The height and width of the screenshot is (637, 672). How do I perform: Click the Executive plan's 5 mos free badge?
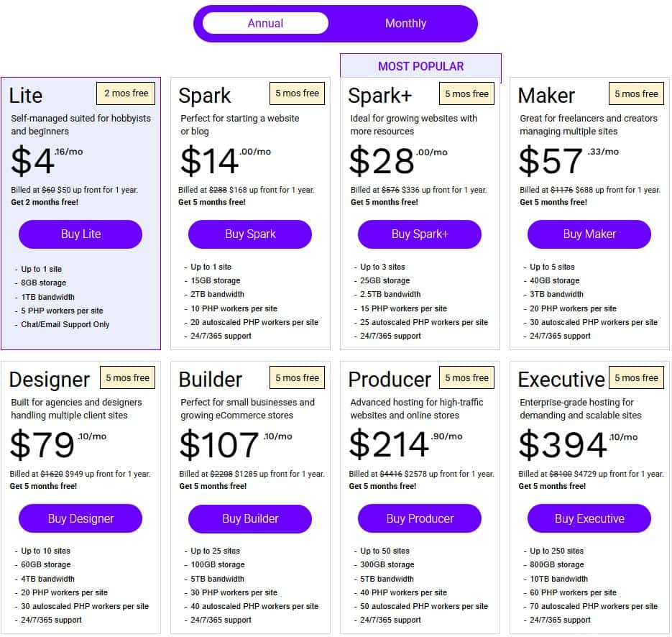[x=635, y=377]
